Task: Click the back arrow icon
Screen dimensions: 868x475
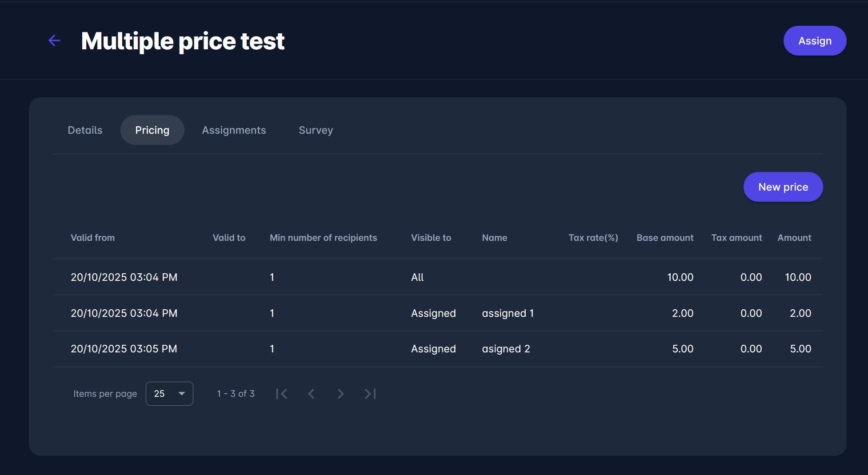Action: coord(54,41)
